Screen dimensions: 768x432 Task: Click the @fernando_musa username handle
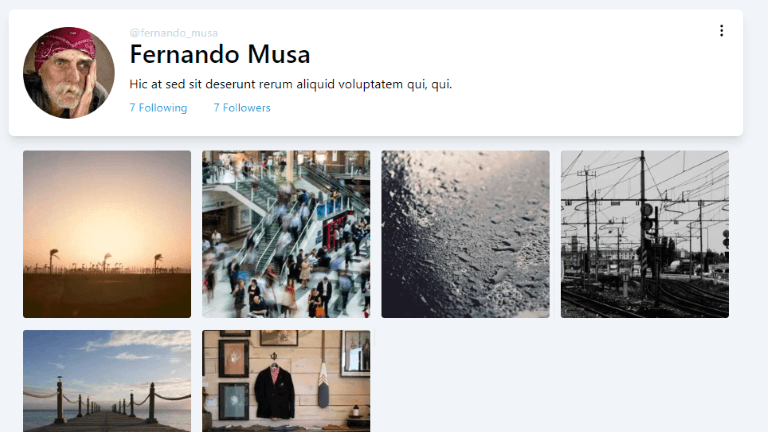point(173,33)
